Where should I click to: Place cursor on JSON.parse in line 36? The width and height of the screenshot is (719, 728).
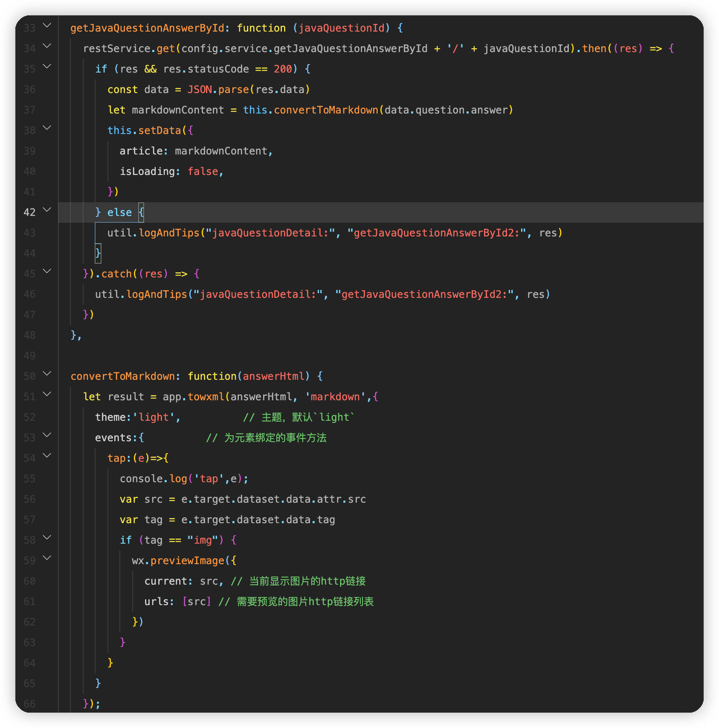pos(218,90)
